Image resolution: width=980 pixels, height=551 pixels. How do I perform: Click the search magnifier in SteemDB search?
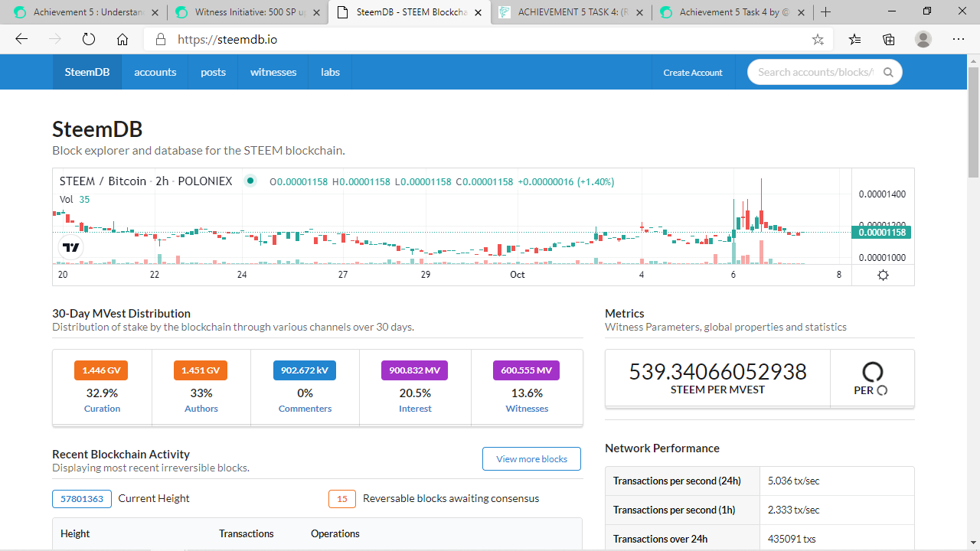coord(888,73)
